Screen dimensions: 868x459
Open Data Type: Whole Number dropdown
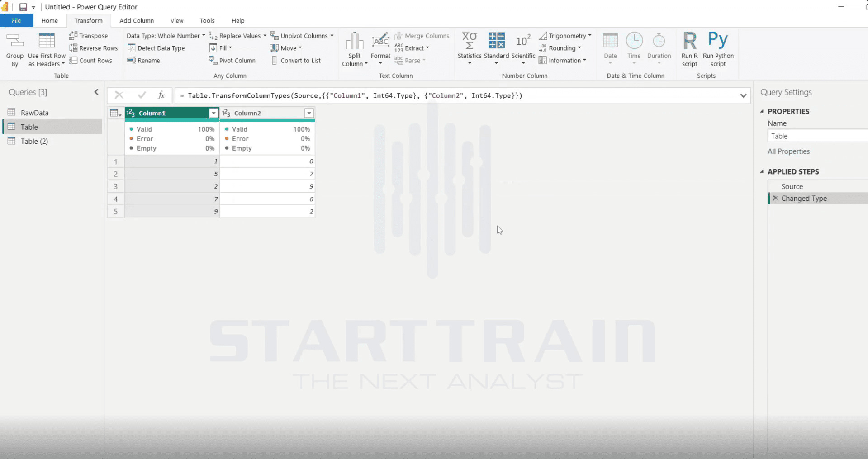(x=166, y=36)
